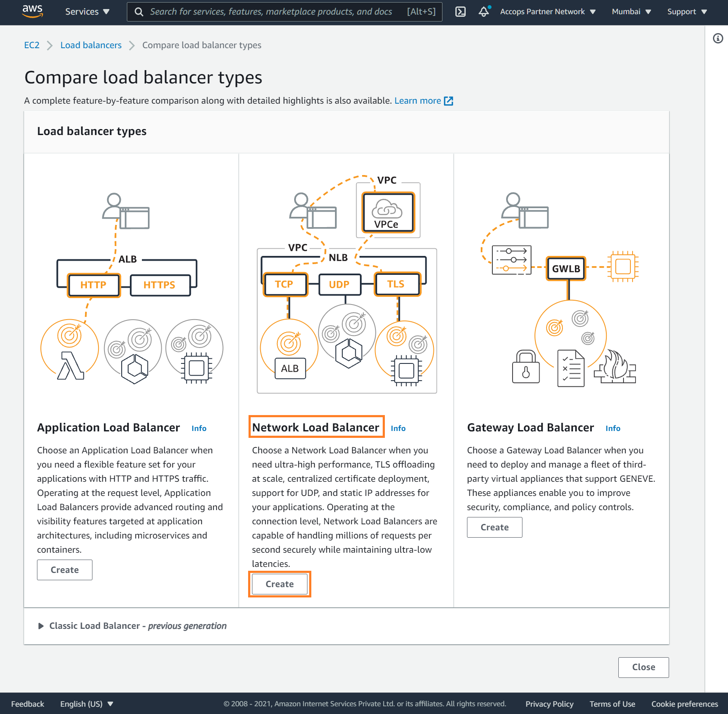Click the AWS logo home icon

click(32, 11)
